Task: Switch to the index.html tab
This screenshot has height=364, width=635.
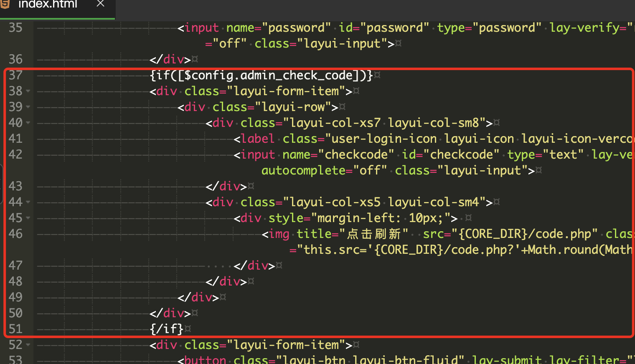Action: coord(48,5)
